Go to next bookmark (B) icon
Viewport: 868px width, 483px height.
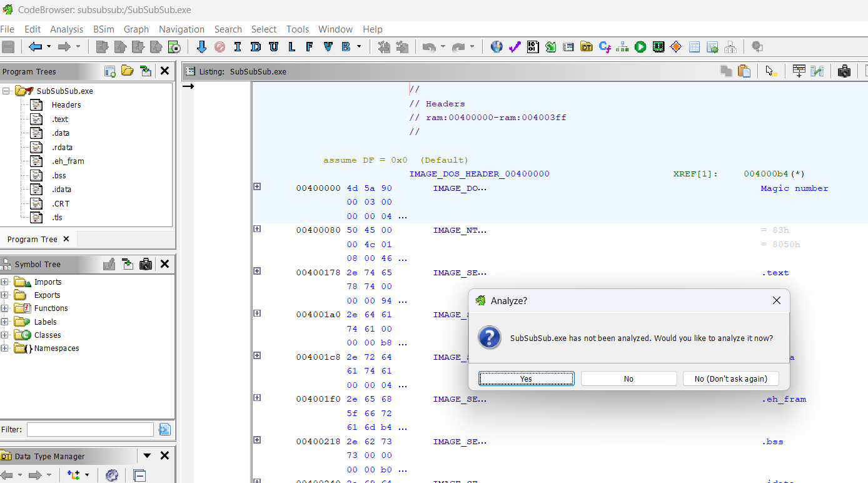346,47
